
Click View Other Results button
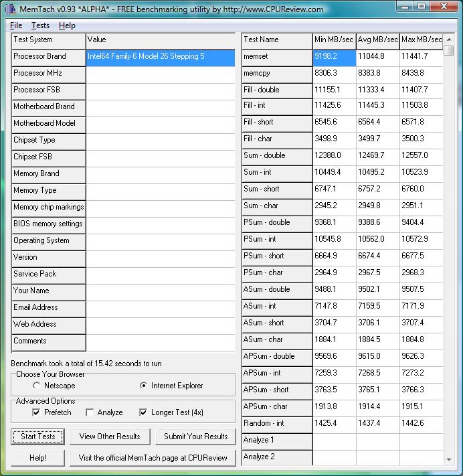pyautogui.click(x=110, y=437)
